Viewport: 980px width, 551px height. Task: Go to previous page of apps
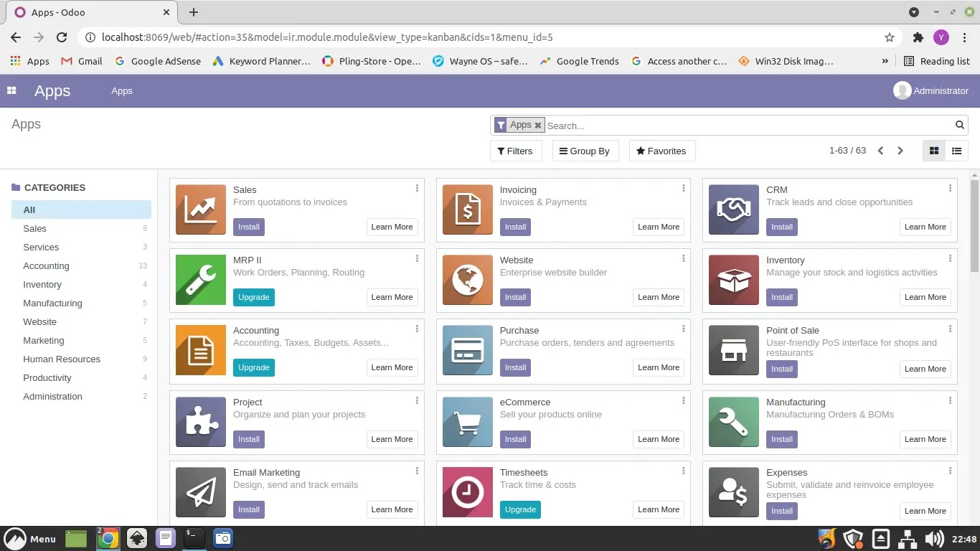(x=880, y=151)
